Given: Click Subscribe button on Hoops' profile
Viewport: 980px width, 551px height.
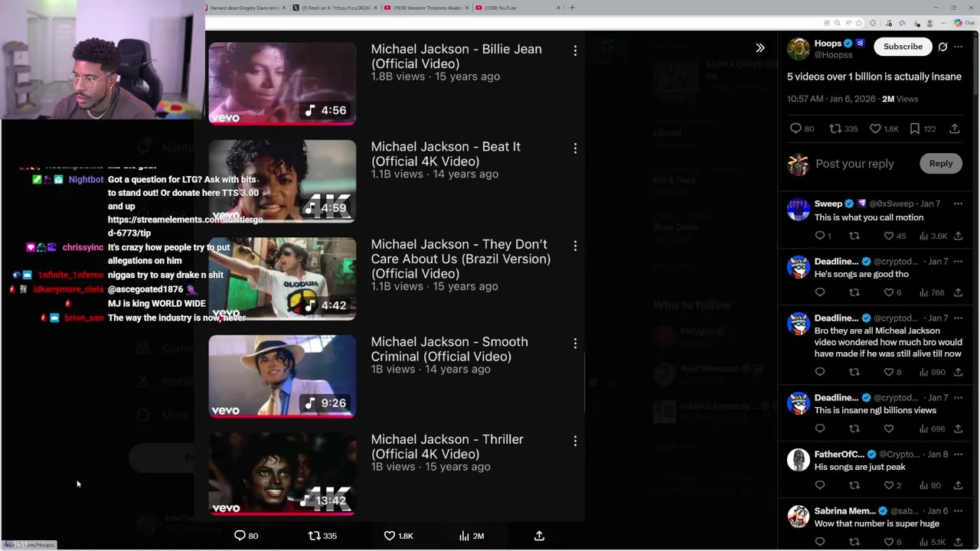Looking at the screenshot, I should point(903,47).
